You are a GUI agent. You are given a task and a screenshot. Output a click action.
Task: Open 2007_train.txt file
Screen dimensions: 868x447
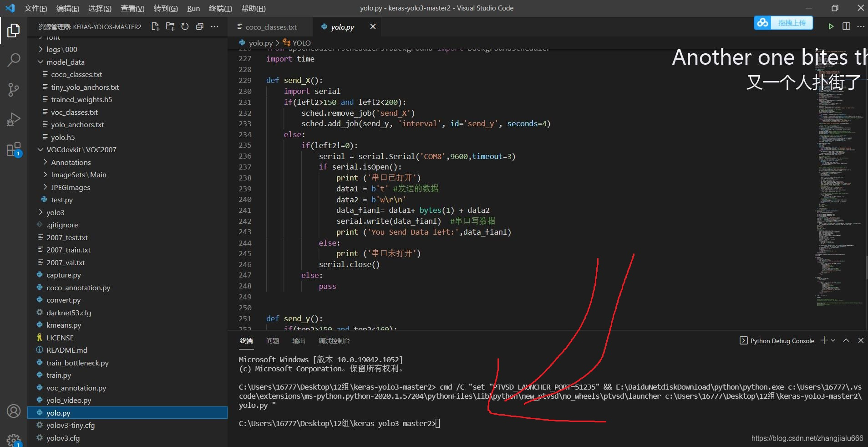(x=127, y=250)
